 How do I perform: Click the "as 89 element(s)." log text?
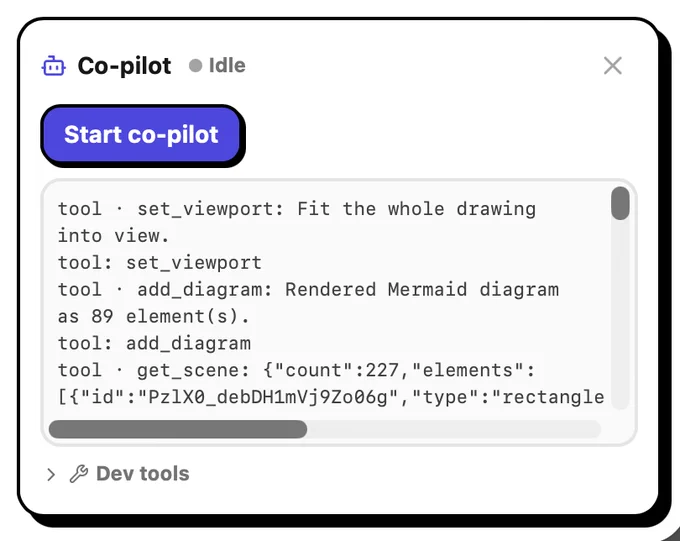point(154,316)
